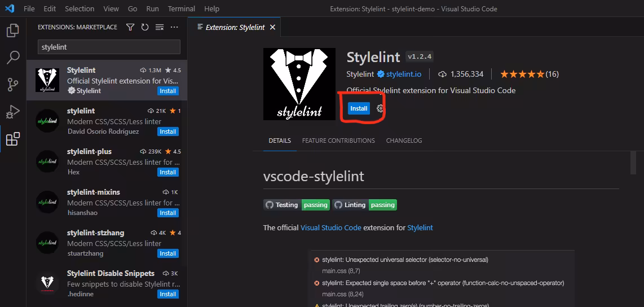
Task: Select the stylelint-mixins list entry
Action: coord(107,202)
